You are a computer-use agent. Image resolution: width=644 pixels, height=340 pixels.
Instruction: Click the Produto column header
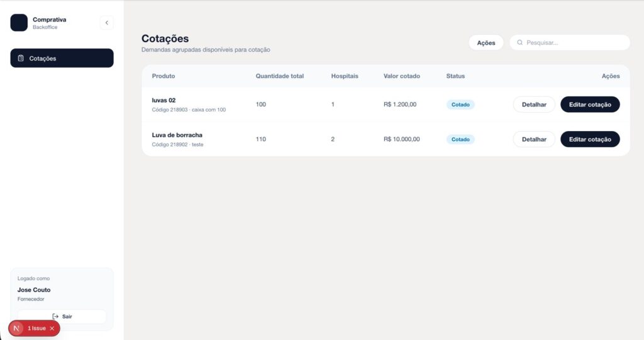[x=164, y=76]
